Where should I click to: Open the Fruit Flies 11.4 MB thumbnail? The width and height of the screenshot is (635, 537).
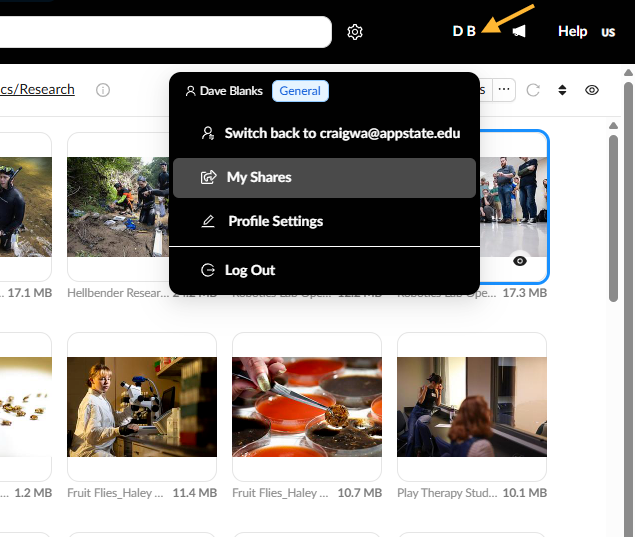(142, 407)
